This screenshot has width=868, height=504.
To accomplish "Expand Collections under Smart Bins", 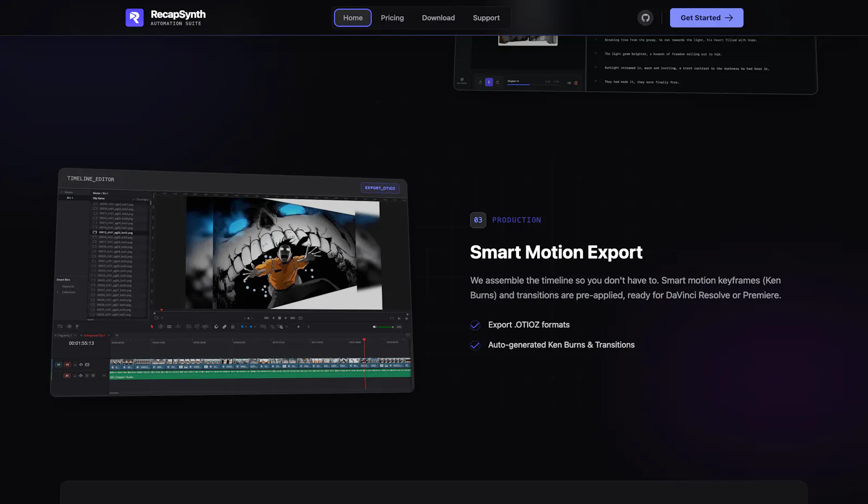I will tap(58, 292).
